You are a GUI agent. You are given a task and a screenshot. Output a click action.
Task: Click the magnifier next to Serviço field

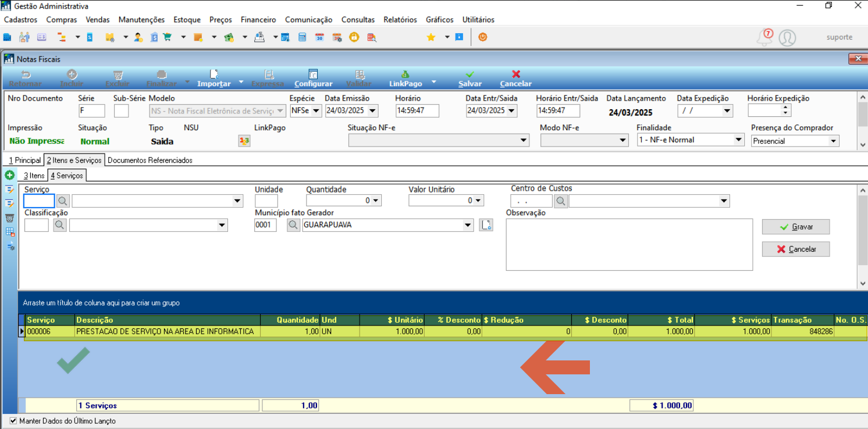pyautogui.click(x=63, y=201)
